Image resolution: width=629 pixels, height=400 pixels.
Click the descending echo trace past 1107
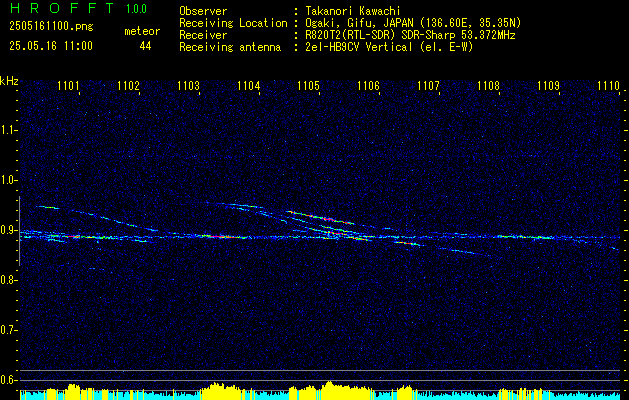point(463,252)
